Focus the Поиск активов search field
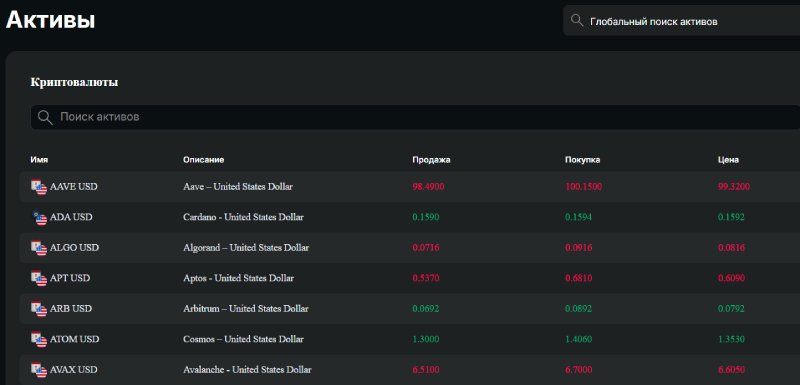This screenshot has width=800, height=385. [x=415, y=117]
